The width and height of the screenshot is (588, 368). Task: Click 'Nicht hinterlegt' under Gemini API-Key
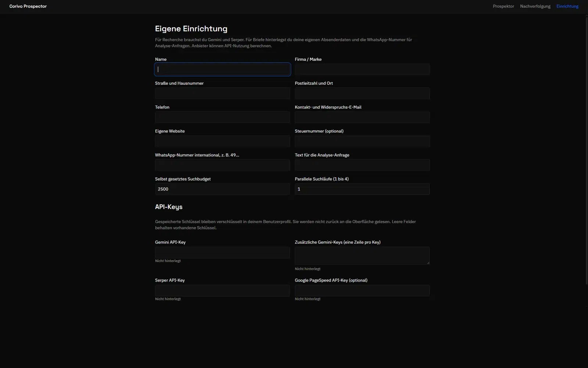click(x=168, y=261)
